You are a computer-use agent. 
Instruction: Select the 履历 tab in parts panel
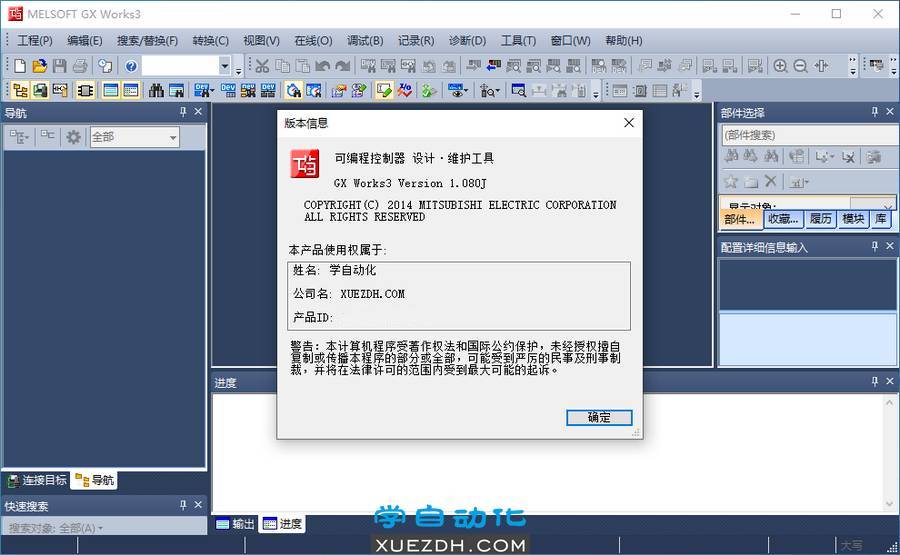click(x=821, y=219)
